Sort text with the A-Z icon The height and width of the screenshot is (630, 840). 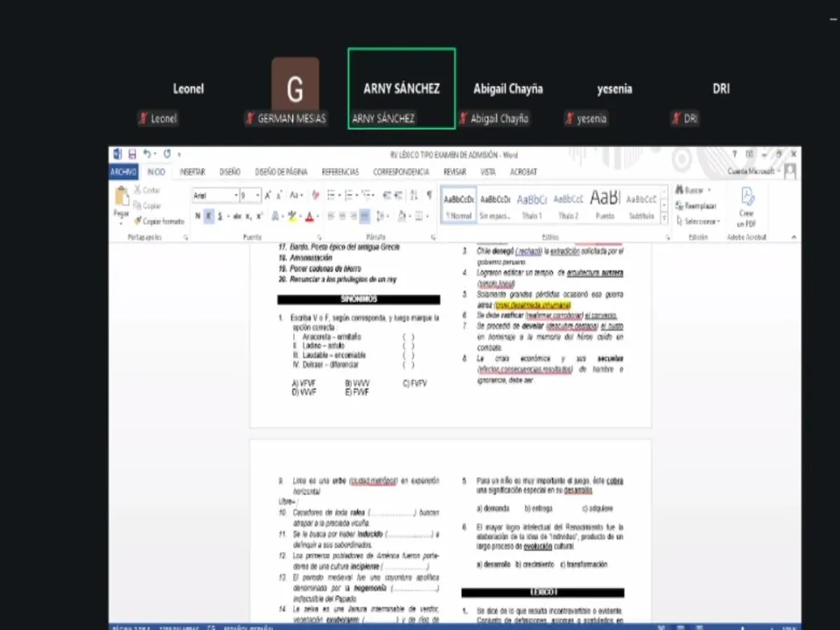tap(414, 195)
